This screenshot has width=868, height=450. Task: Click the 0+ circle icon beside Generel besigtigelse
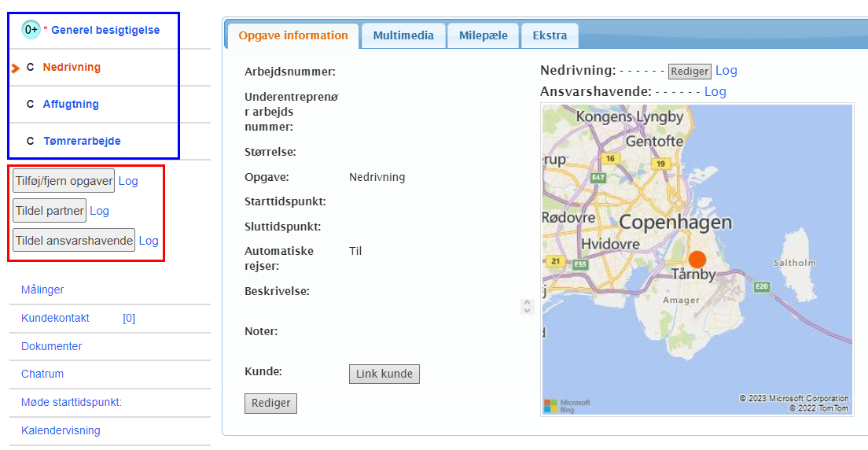[31, 30]
